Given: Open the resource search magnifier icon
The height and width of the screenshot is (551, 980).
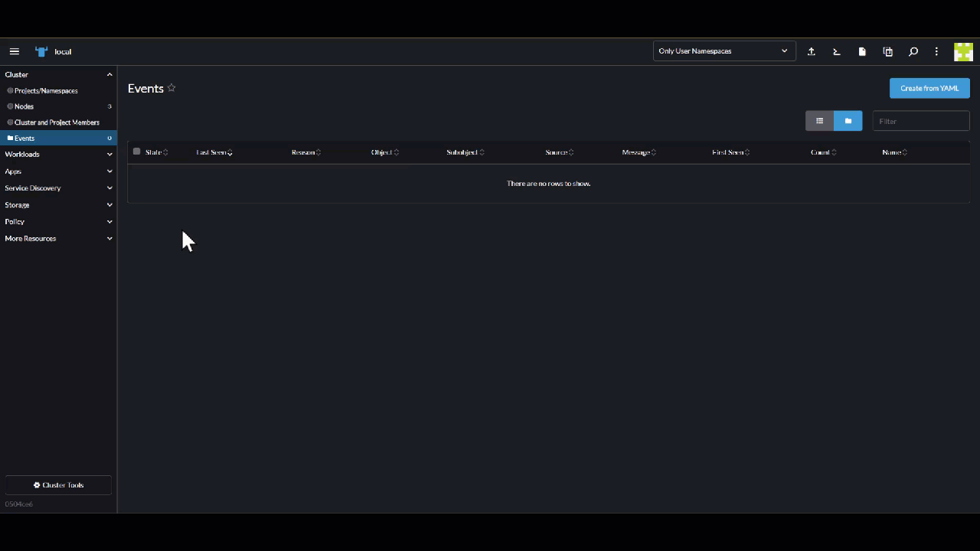Looking at the screenshot, I should coord(913,51).
